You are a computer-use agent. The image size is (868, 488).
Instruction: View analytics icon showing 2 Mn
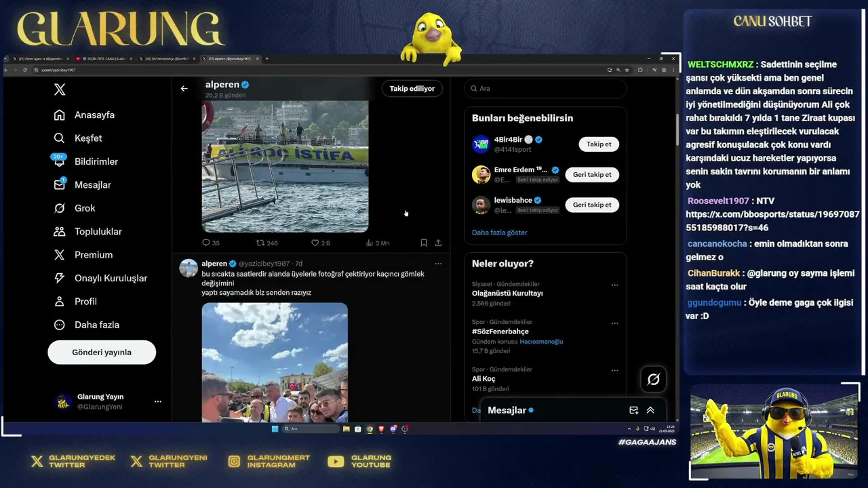(x=370, y=243)
